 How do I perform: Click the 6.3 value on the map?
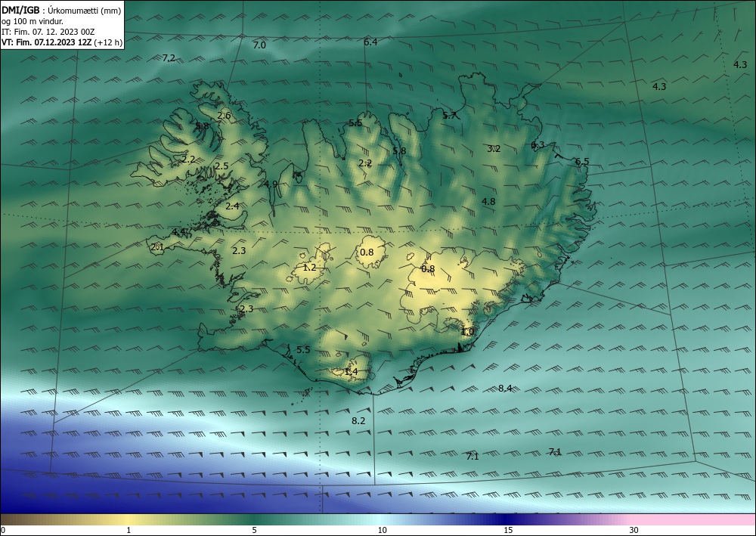pos(538,145)
